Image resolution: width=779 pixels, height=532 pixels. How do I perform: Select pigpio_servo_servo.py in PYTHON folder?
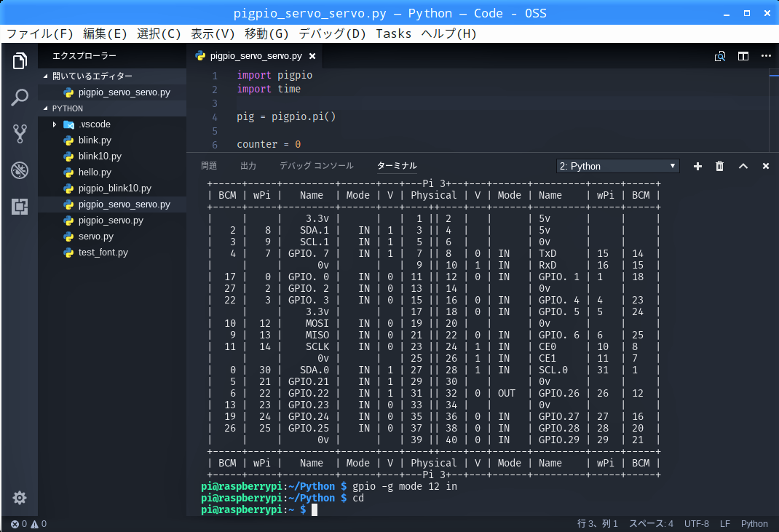tap(112, 205)
